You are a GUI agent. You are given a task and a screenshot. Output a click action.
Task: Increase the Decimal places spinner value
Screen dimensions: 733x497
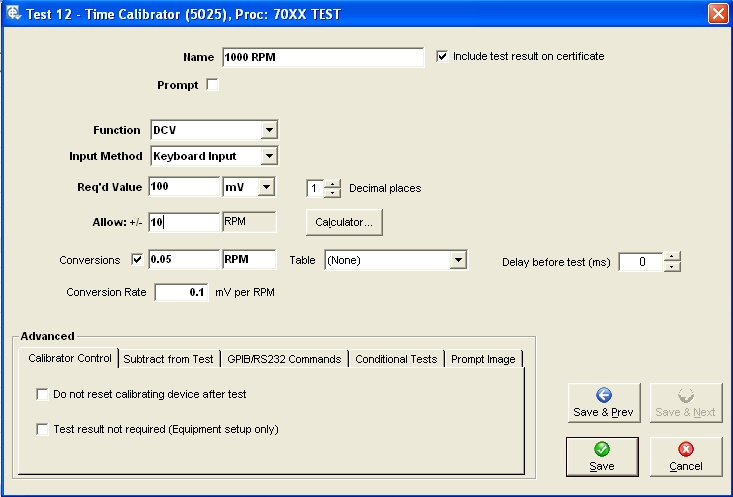click(x=333, y=183)
